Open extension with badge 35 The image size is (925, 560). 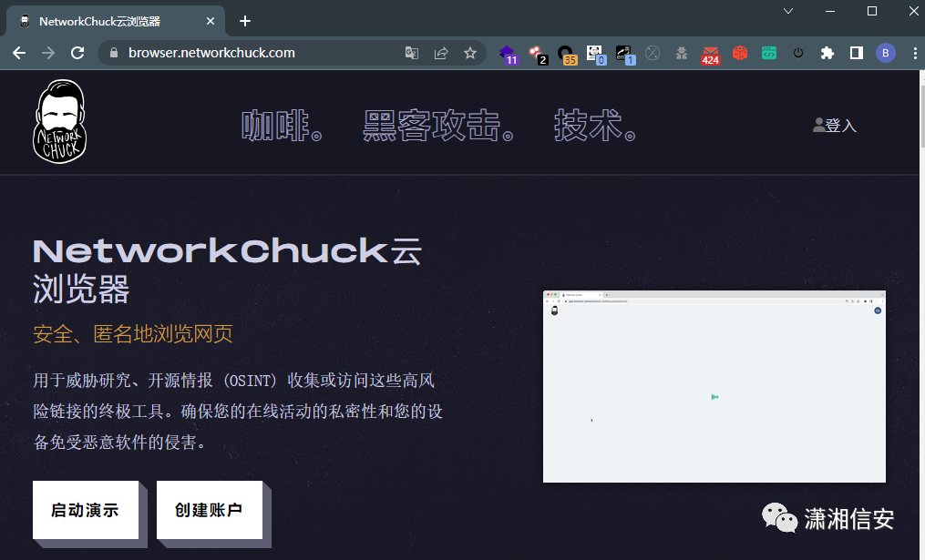[567, 55]
